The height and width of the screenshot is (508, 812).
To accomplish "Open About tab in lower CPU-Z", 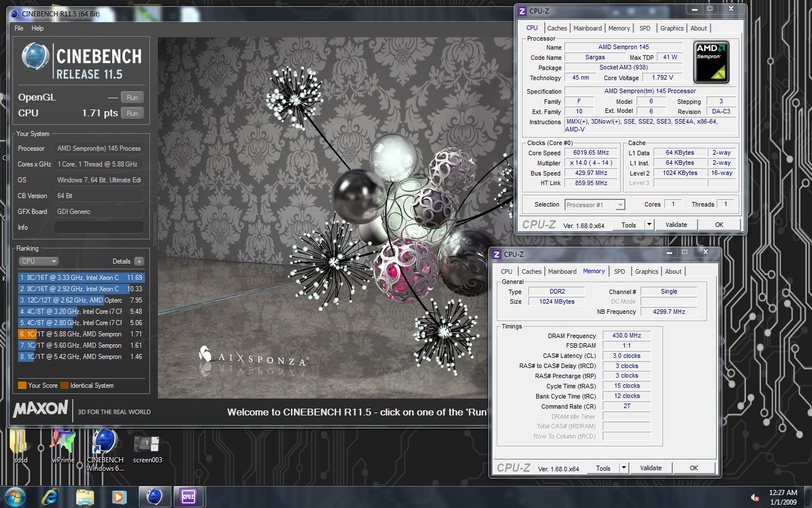I will (673, 271).
